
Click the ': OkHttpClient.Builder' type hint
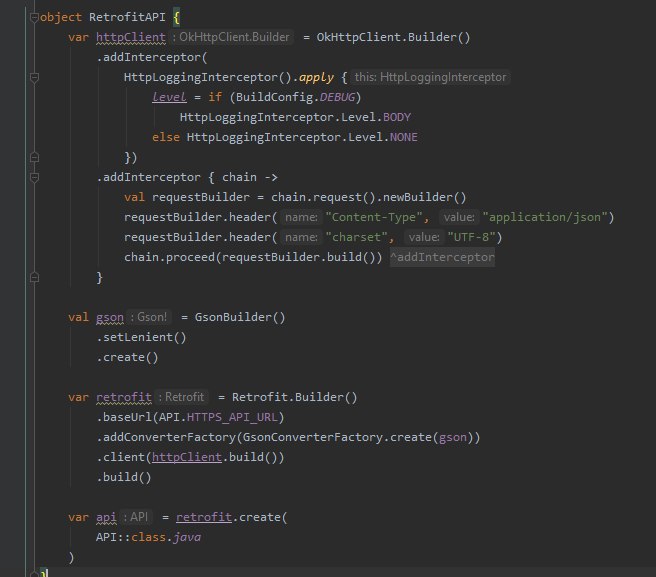pos(231,37)
